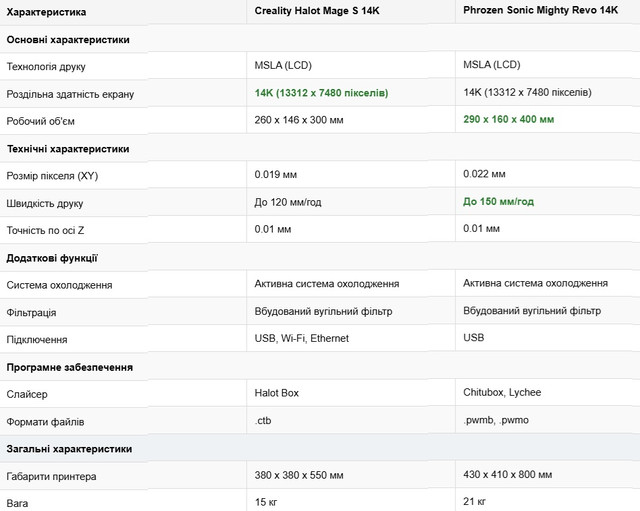
Task: Click the Швидкість друку row label
Action: 45,202
